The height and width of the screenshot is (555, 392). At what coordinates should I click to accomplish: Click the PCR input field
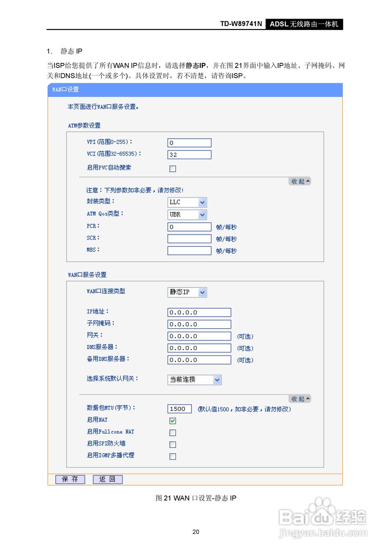coord(189,227)
